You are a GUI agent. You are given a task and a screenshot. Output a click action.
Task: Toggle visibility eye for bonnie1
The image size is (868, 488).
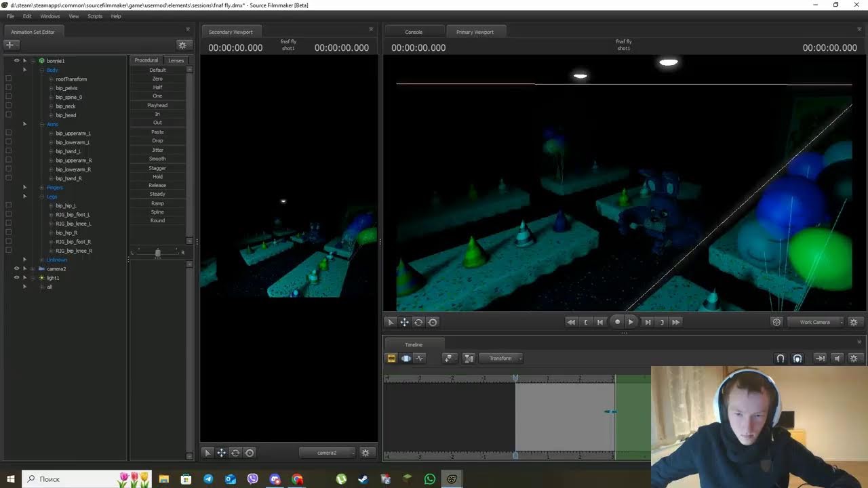pos(17,60)
